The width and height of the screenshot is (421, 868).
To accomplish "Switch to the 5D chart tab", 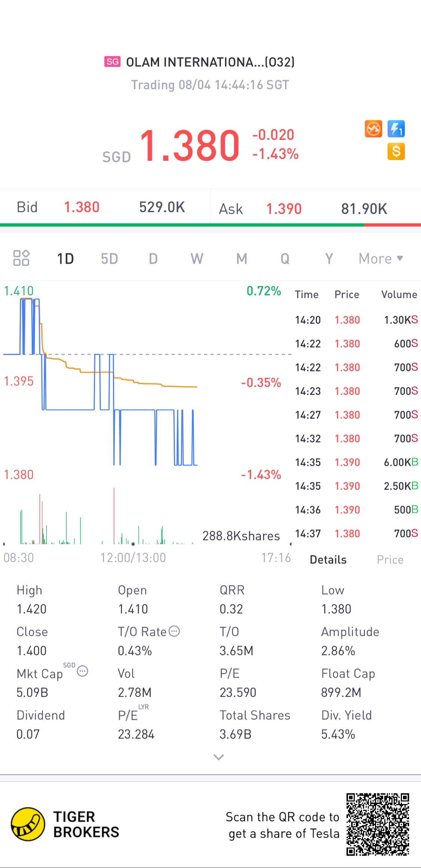I will point(109,258).
